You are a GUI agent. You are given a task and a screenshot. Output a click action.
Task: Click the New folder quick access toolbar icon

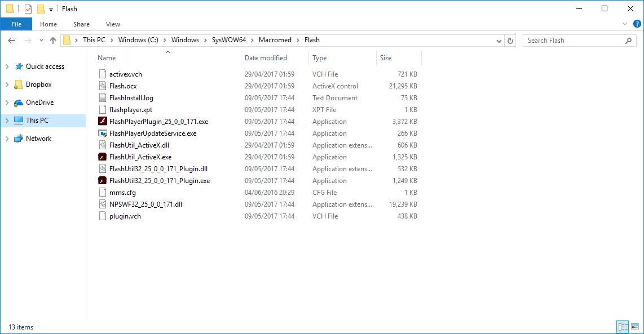tap(41, 8)
